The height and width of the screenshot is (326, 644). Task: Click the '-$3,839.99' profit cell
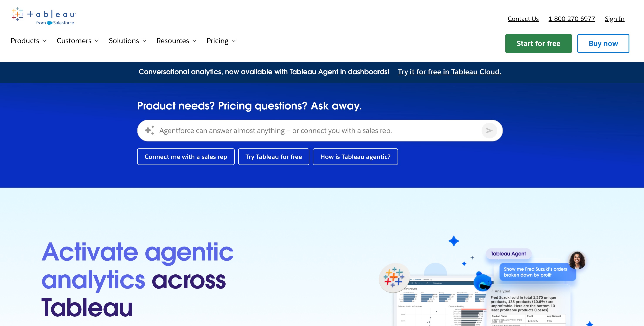click(x=533, y=321)
